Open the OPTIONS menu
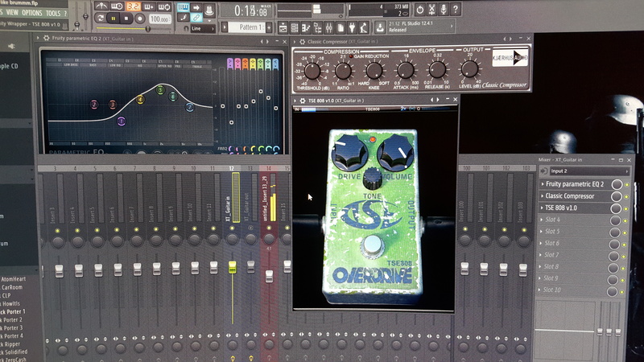 32,13
